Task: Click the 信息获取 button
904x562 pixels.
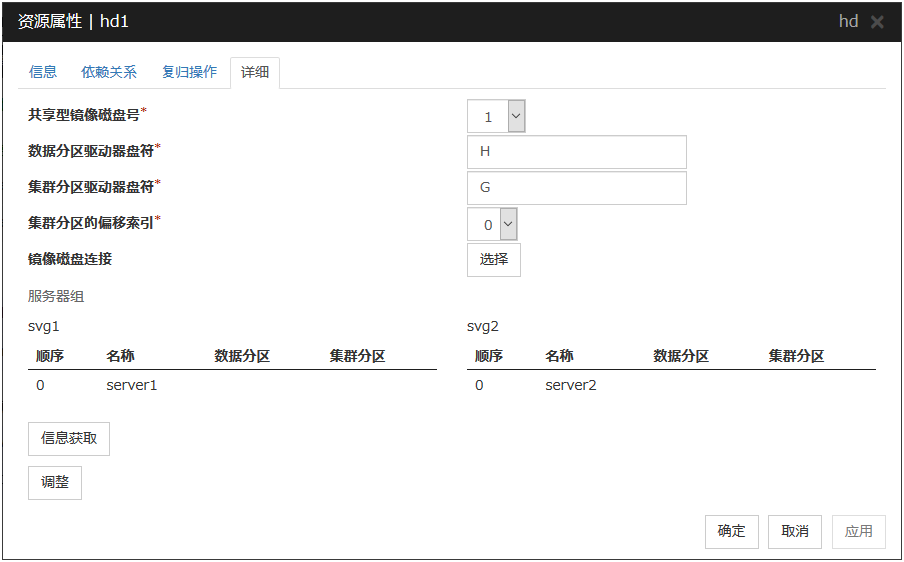Action: [69, 439]
